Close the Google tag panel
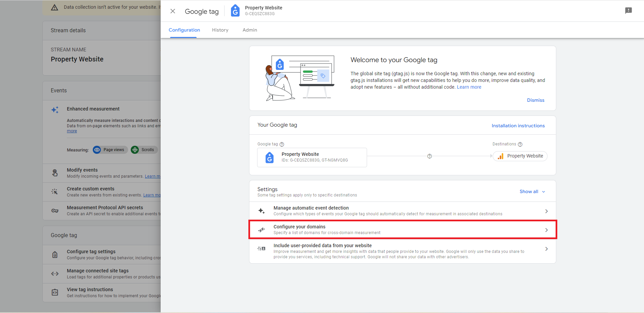The height and width of the screenshot is (313, 644). pos(173,11)
